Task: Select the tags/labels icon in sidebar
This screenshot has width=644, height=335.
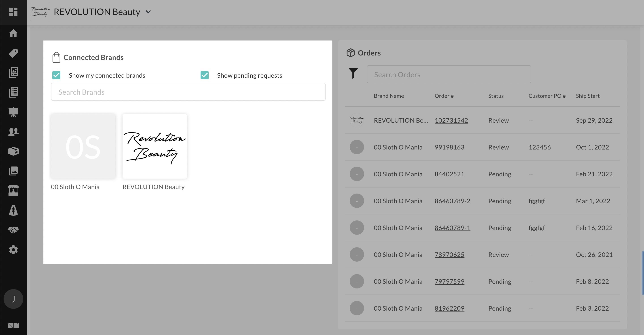Action: pos(13,53)
